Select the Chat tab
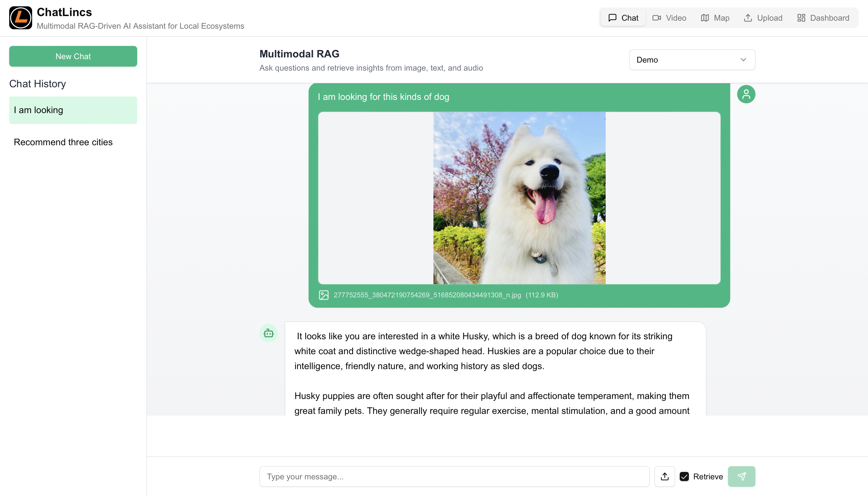Image resolution: width=868 pixels, height=496 pixels. (623, 18)
